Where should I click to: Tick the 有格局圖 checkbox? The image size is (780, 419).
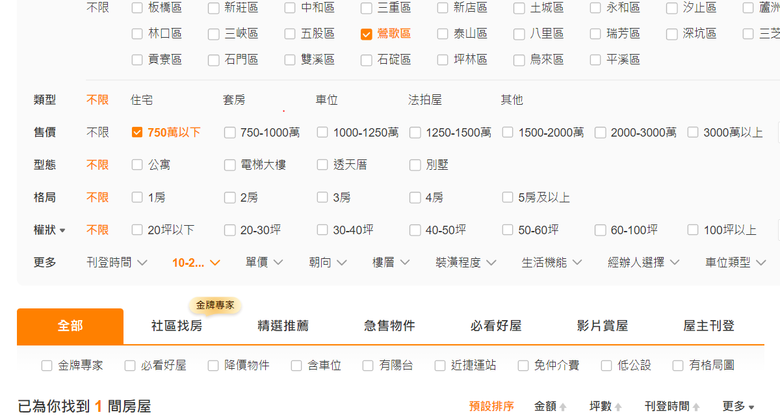point(678,366)
